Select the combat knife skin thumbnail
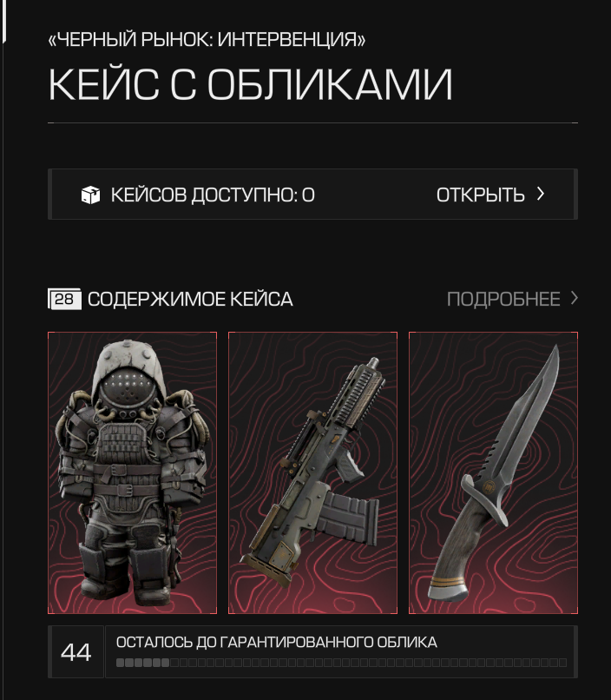 click(x=493, y=472)
